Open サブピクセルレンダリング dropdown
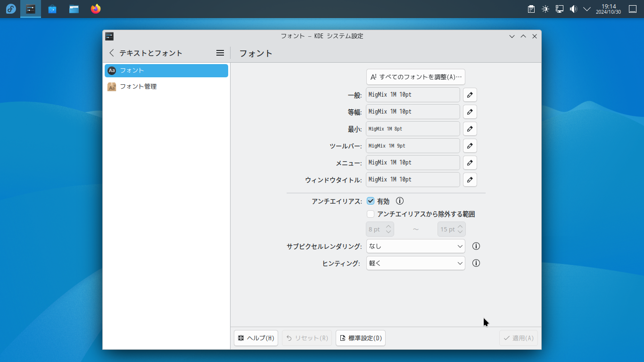This screenshot has height=362, width=644. pyautogui.click(x=416, y=246)
